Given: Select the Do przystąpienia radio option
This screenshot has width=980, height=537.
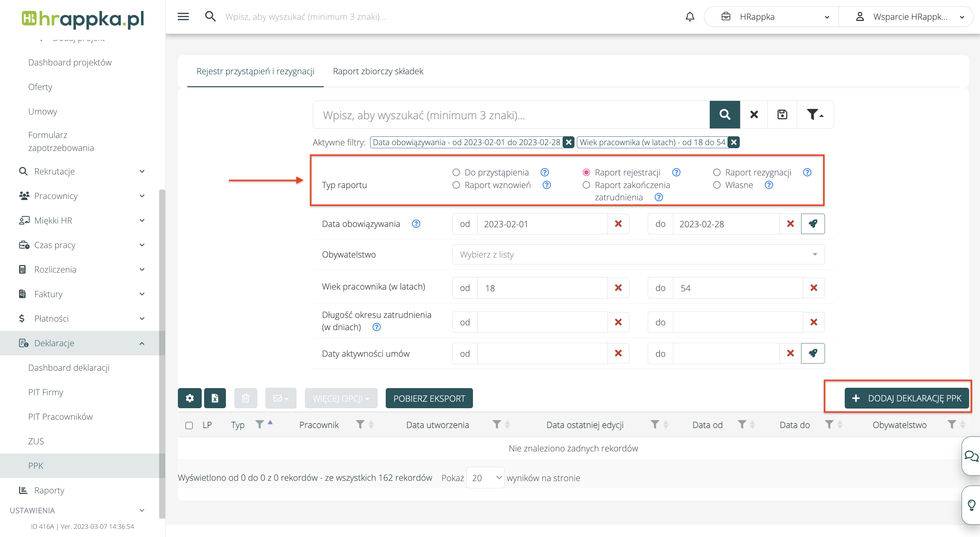Looking at the screenshot, I should pyautogui.click(x=456, y=172).
